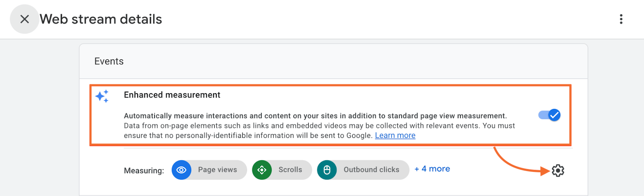Open the Learn more link
This screenshot has width=644, height=196.
[395, 135]
